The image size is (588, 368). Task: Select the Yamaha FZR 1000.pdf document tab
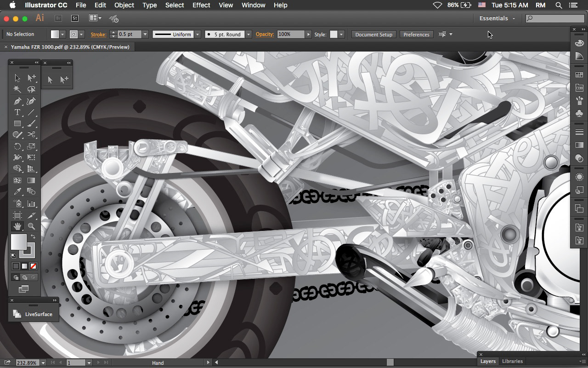pyautogui.click(x=70, y=47)
